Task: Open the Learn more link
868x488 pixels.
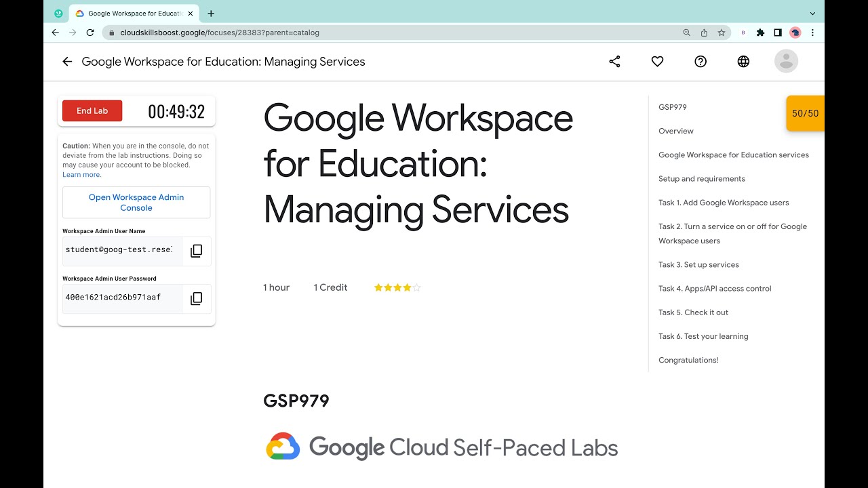Action: pos(82,175)
